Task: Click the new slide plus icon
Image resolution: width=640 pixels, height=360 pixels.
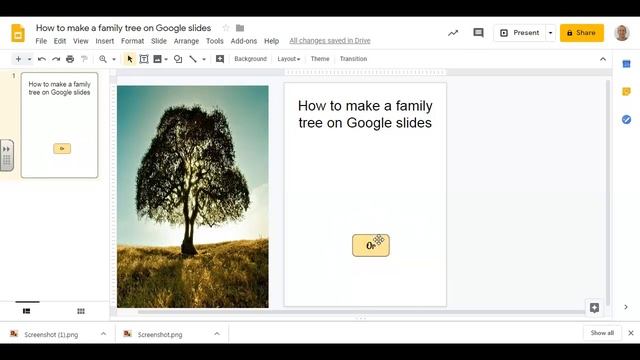Action: point(18,59)
